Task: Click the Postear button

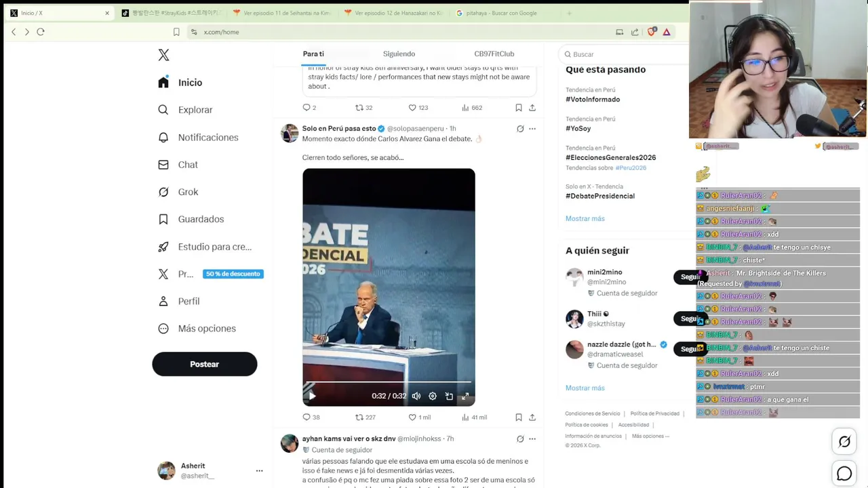Action: point(204,364)
